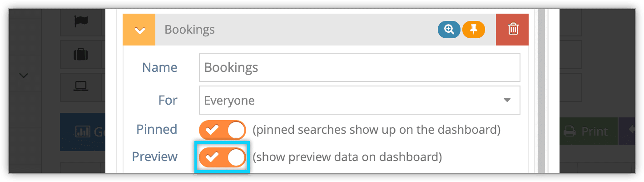Screen dimensions: 644x182
Task: Turn off the Pinned toggle
Action: click(x=223, y=130)
